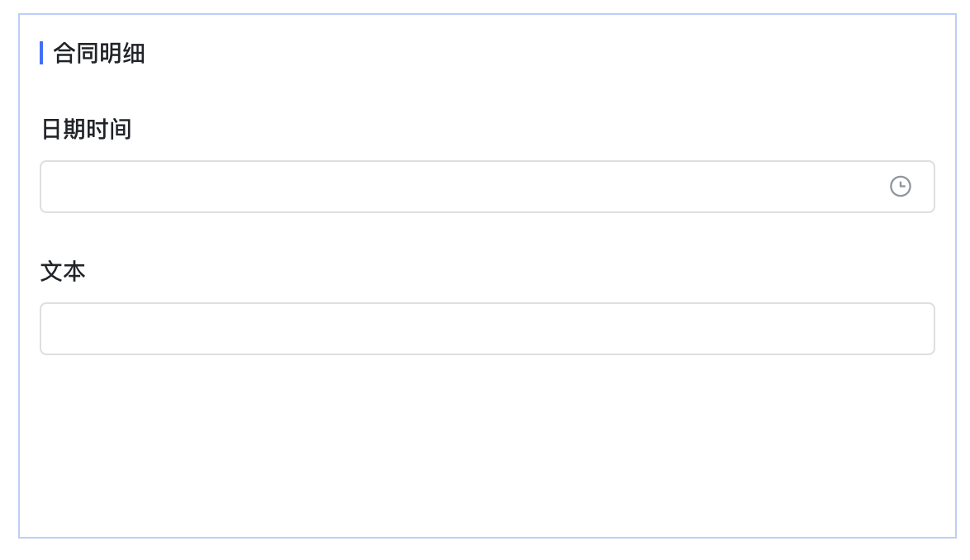
Task: Click the empty area below the 文本 field
Action: [x=487, y=445]
